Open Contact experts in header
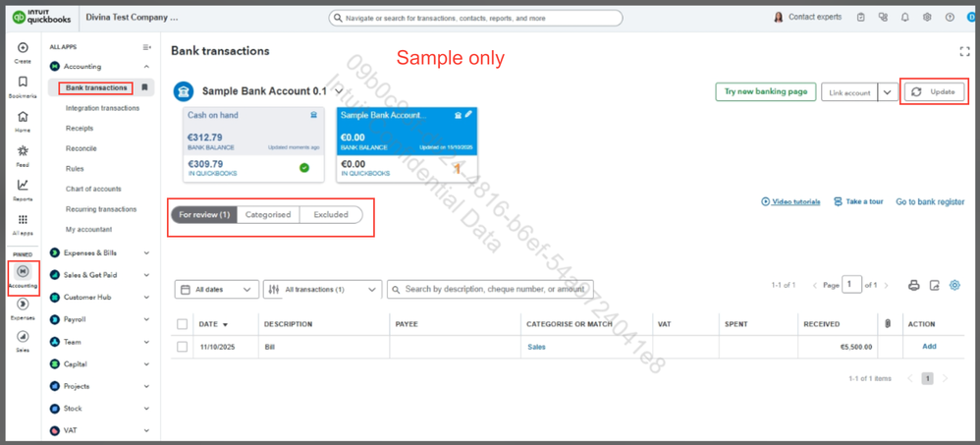 tap(807, 18)
